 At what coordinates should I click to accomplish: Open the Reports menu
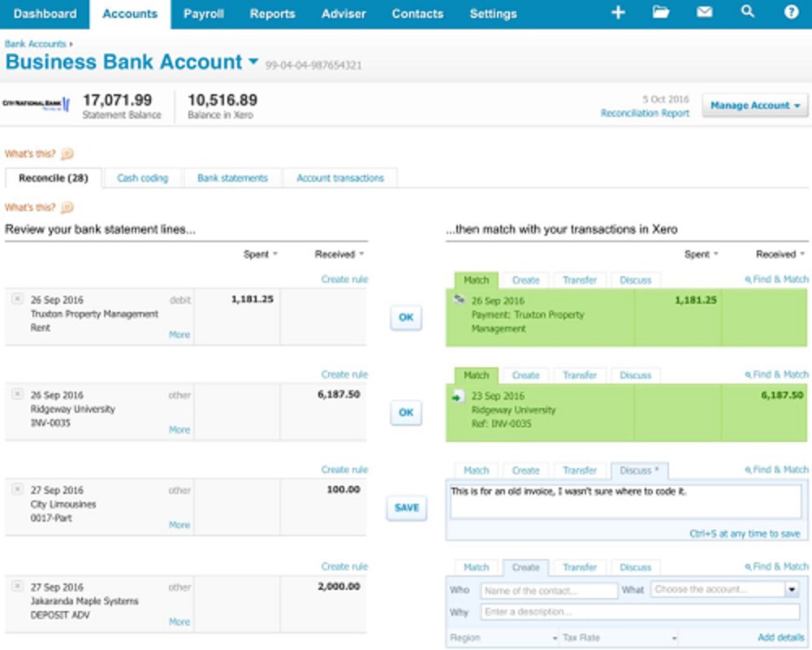point(272,14)
